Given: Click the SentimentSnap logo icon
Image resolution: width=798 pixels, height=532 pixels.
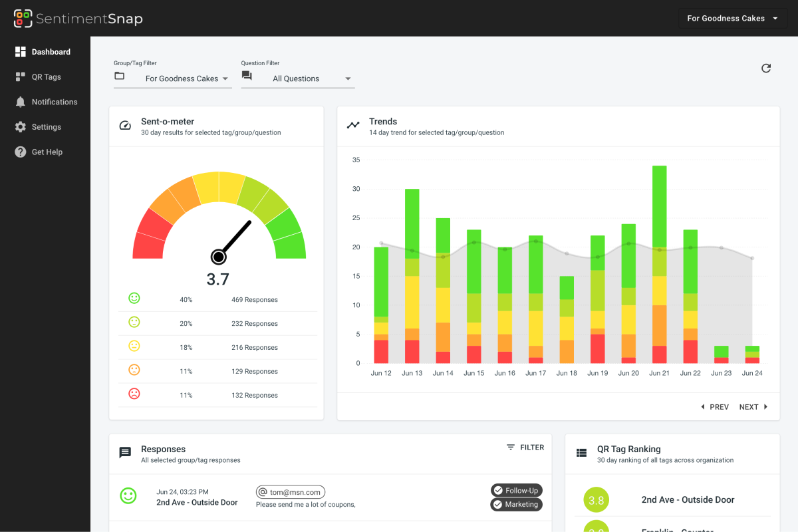Looking at the screenshot, I should 23,19.
